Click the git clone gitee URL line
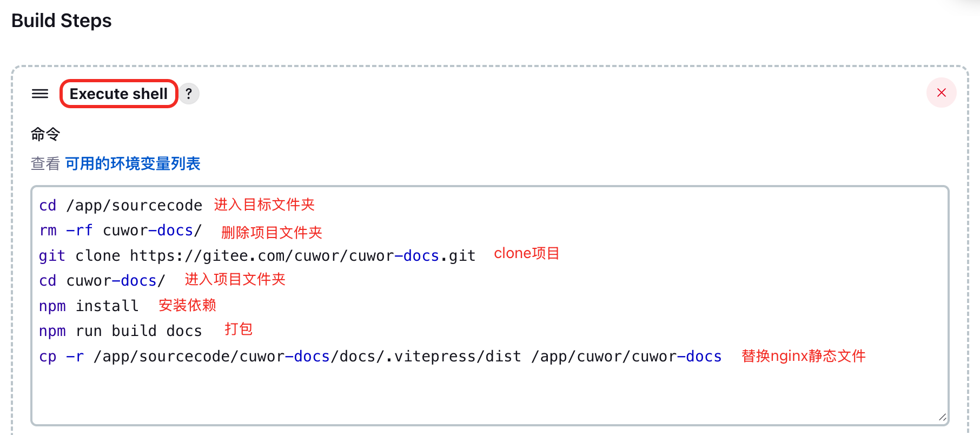Viewport: 980px width, 435px height. pos(257,255)
